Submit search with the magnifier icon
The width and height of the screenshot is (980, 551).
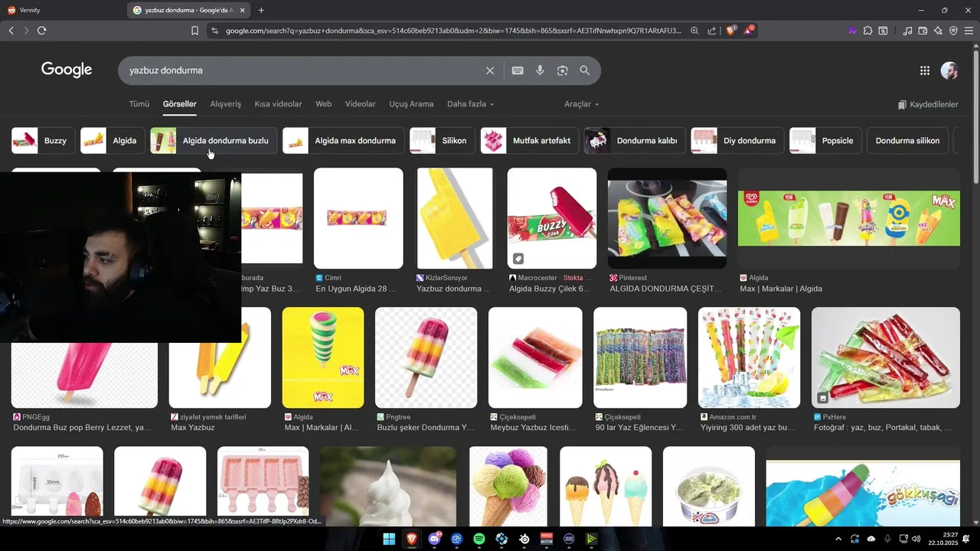coord(585,70)
